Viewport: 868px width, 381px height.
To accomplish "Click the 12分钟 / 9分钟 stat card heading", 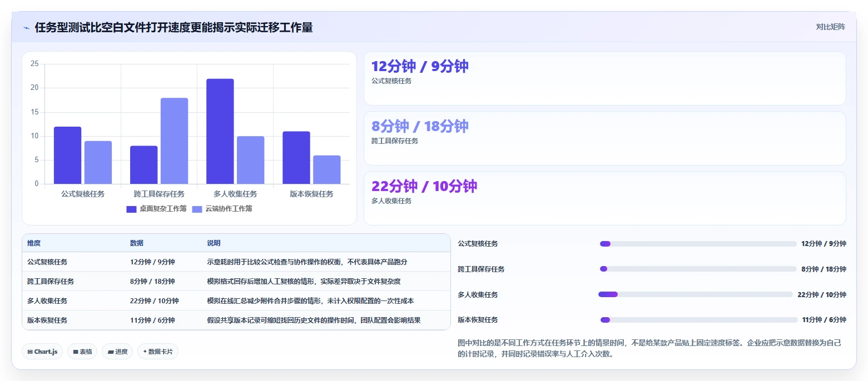I will click(420, 66).
